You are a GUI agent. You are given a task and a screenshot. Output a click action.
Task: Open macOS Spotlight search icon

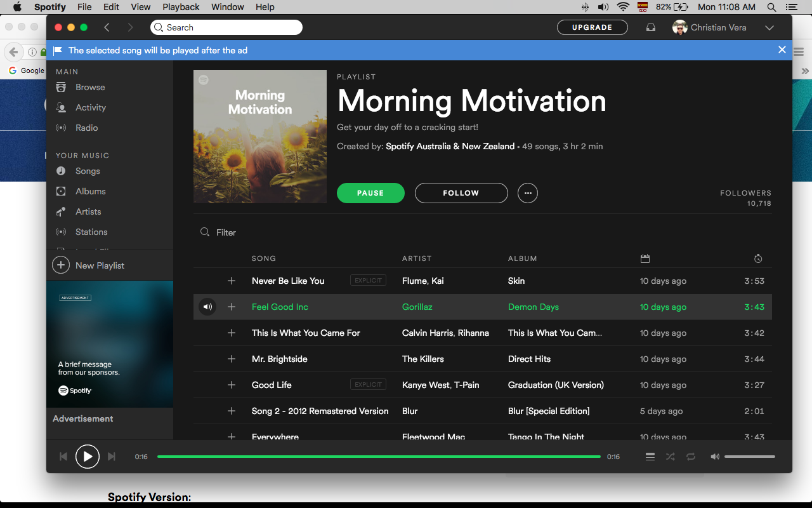tap(771, 7)
